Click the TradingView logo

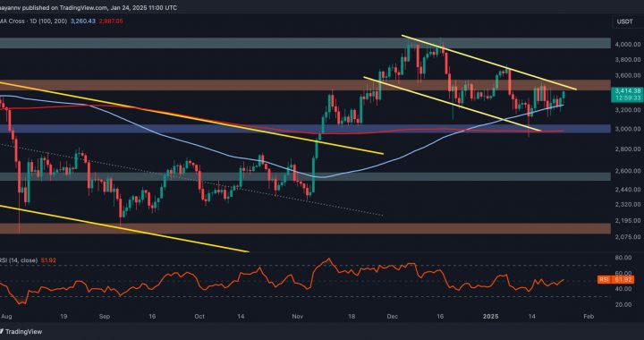click(x=21, y=331)
